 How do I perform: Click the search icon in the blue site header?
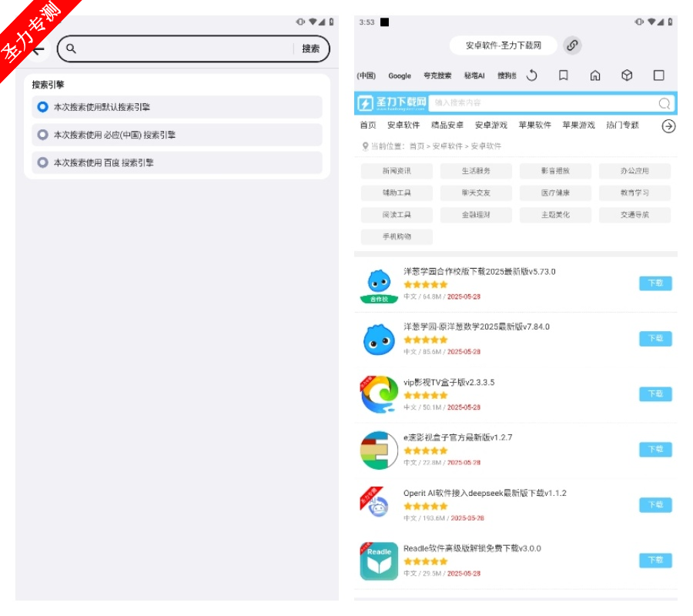pyautogui.click(x=665, y=103)
